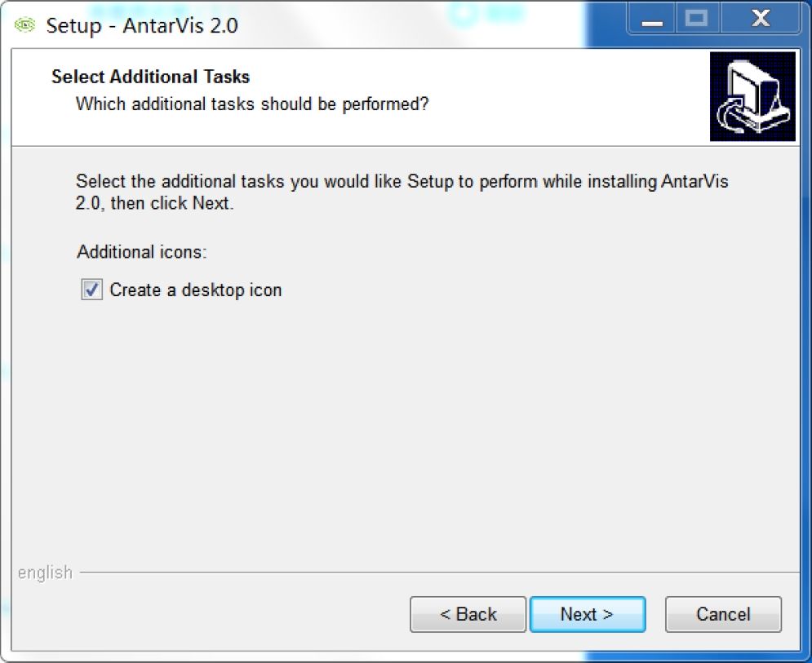The height and width of the screenshot is (663, 812).
Task: Click the "english" language label
Action: (45, 573)
